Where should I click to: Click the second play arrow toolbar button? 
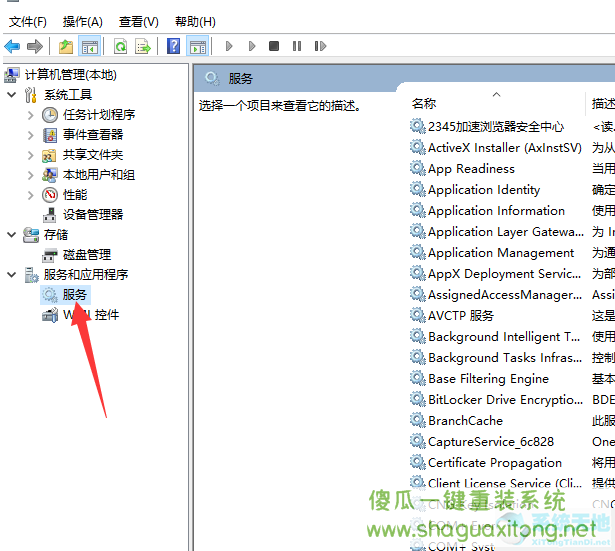(x=252, y=46)
